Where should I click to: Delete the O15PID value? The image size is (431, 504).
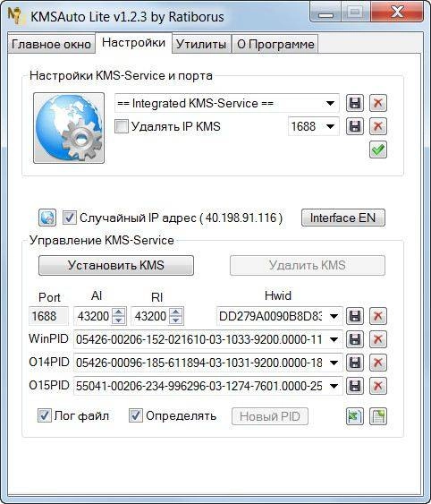click(377, 386)
